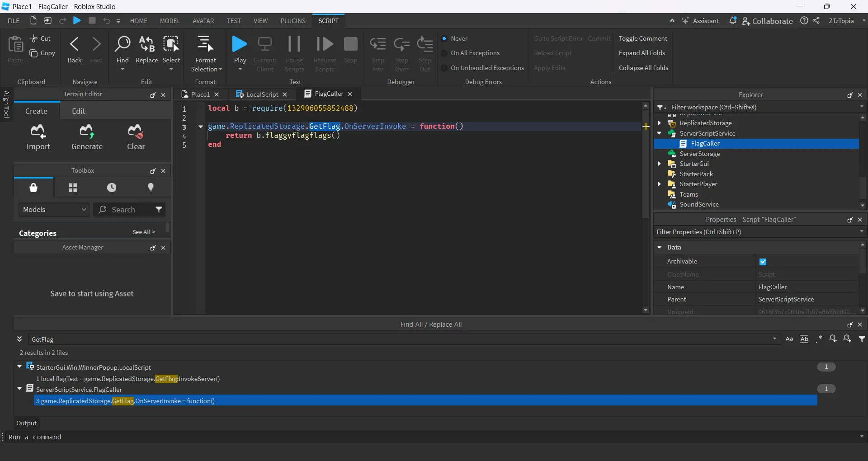The height and width of the screenshot is (461, 868).
Task: Open the PLUGINS ribbon tab
Action: [x=293, y=21]
